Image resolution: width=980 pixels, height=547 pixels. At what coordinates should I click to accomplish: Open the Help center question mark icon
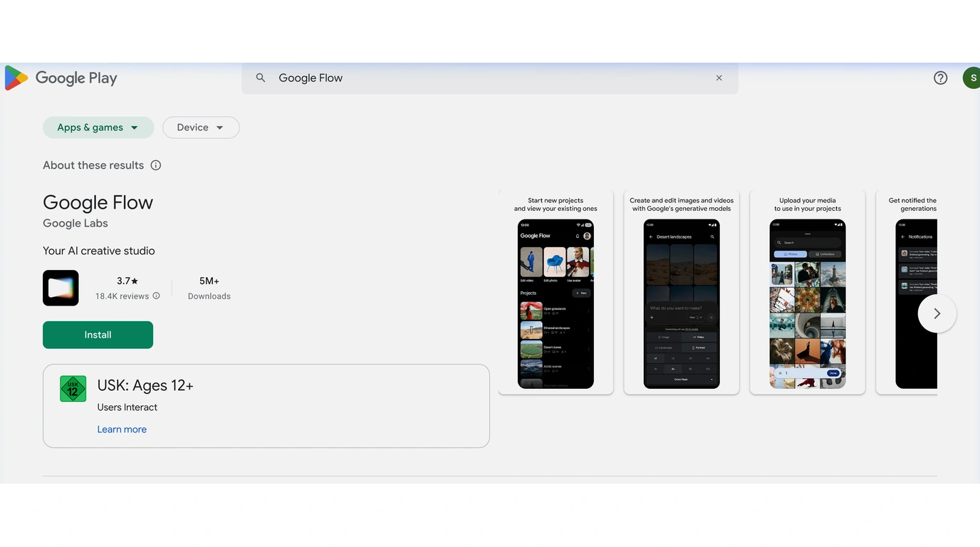click(x=940, y=78)
